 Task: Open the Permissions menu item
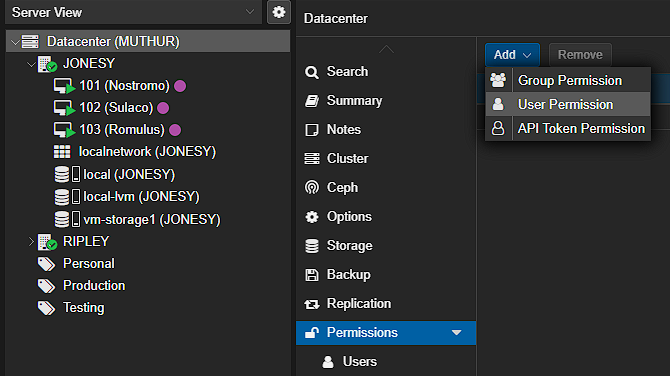pos(386,333)
